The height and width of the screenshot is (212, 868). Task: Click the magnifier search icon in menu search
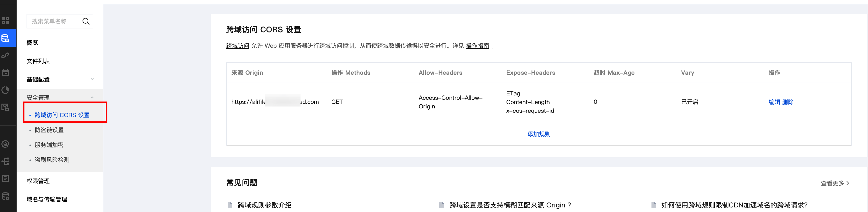[x=86, y=21]
